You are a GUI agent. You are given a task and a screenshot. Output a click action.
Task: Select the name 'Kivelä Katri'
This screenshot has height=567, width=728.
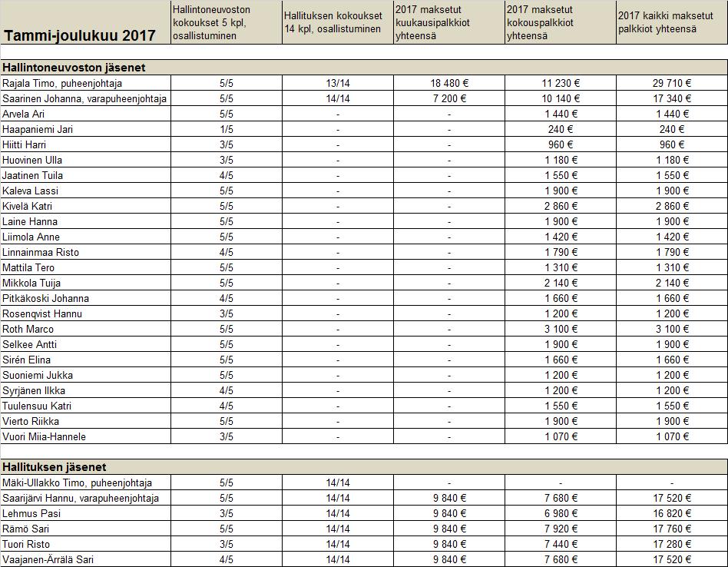28,206
